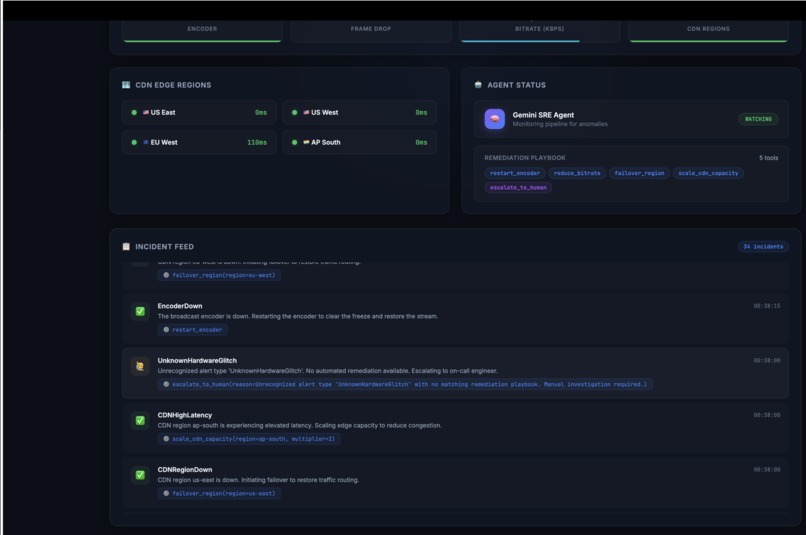Click the '5 tools' count label
Viewport: 806px width, 535px height.
point(768,158)
